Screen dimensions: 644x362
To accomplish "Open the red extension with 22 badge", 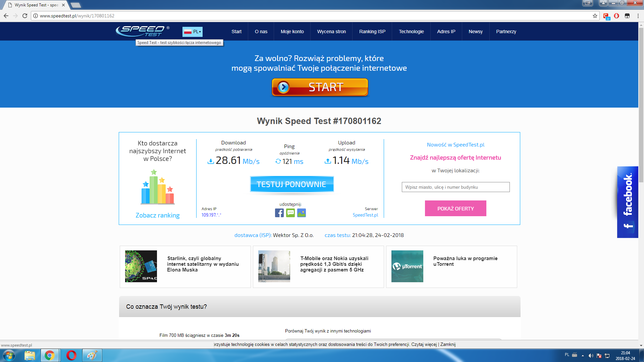I will click(606, 16).
